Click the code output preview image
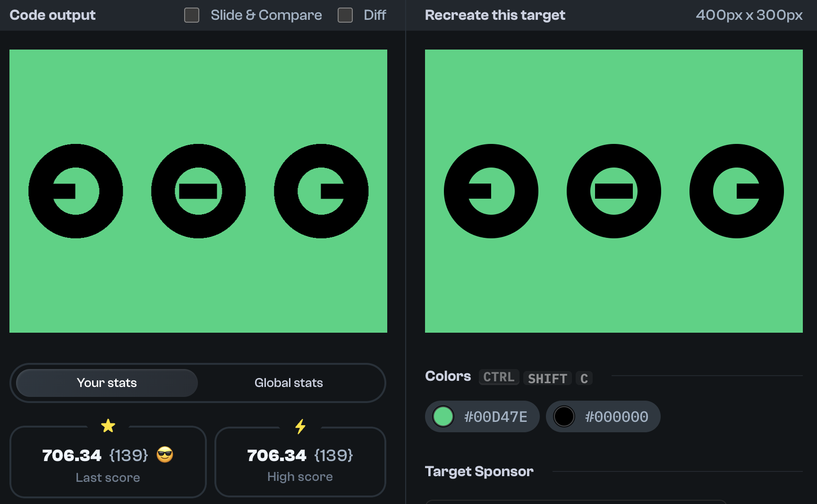817x504 pixels. point(198,191)
